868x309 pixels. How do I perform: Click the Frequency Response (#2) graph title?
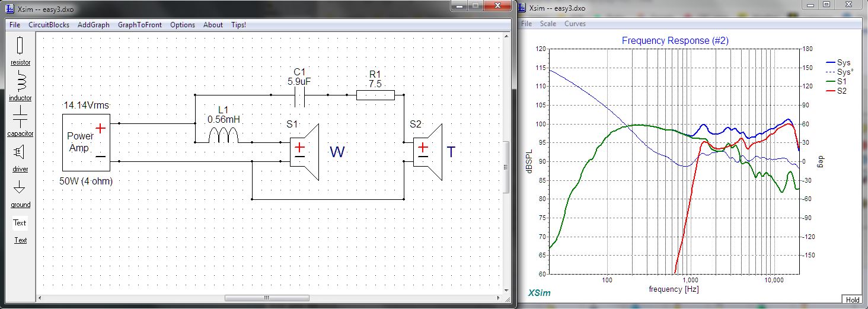coord(675,40)
